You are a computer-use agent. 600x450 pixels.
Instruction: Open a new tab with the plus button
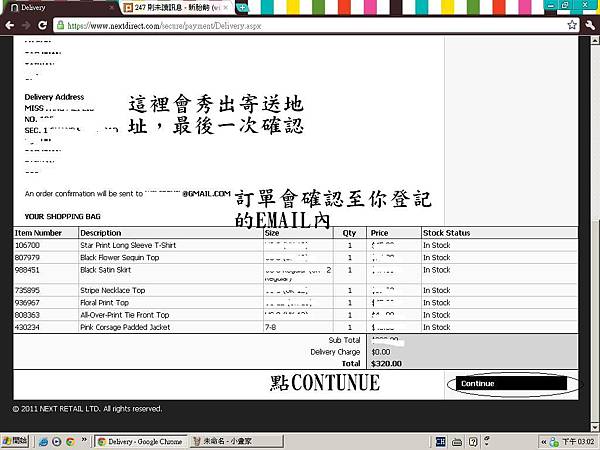[x=242, y=8]
